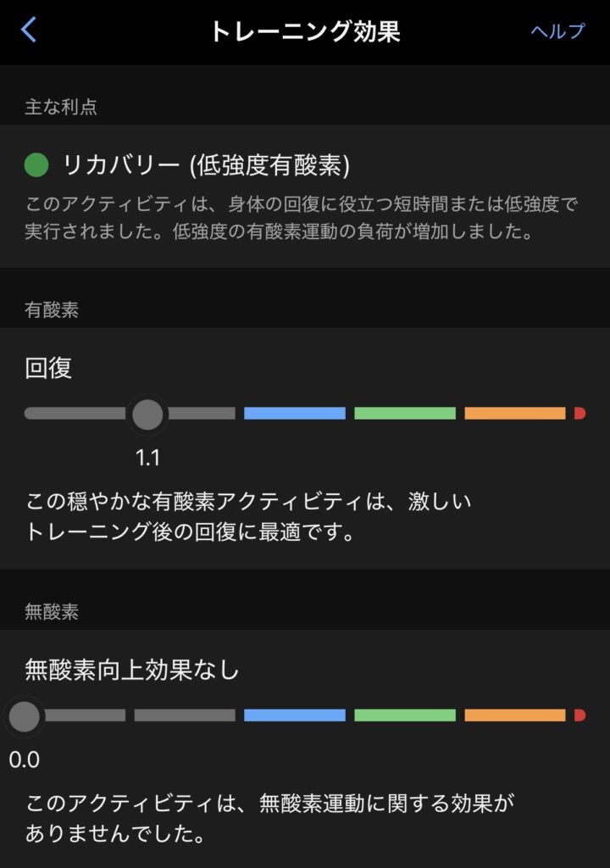The image size is (610, 868).
Task: Tap the 1.1 aerobic score value
Action: click(x=147, y=459)
